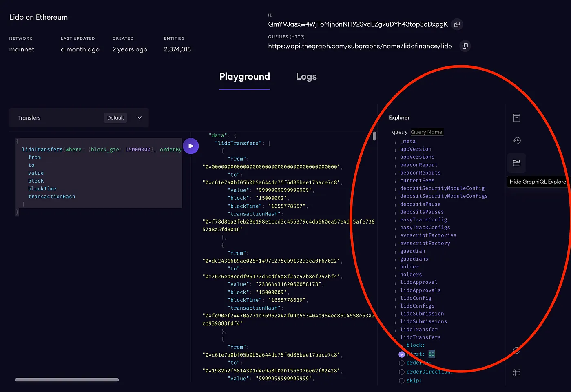571x392 pixels.
Task: Switch to the Logs tab
Action: click(306, 77)
